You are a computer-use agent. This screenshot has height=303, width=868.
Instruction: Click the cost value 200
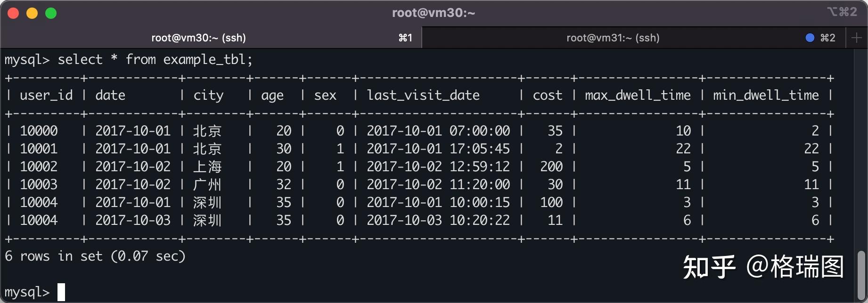(x=551, y=167)
